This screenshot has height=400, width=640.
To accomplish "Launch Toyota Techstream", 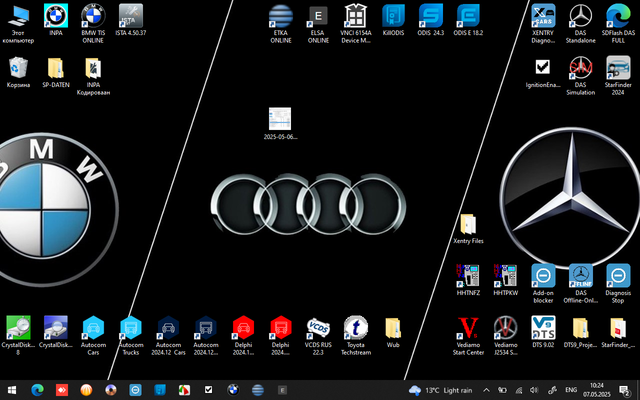I will pos(356,336).
